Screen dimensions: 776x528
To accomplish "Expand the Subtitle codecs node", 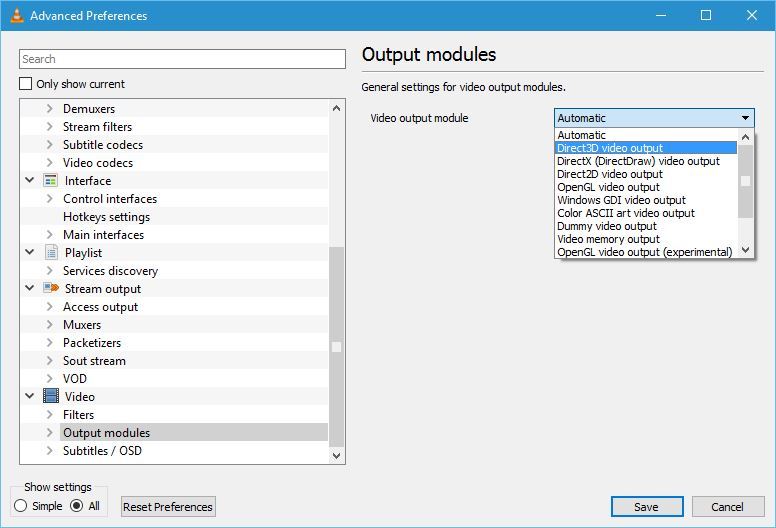I will click(49, 144).
